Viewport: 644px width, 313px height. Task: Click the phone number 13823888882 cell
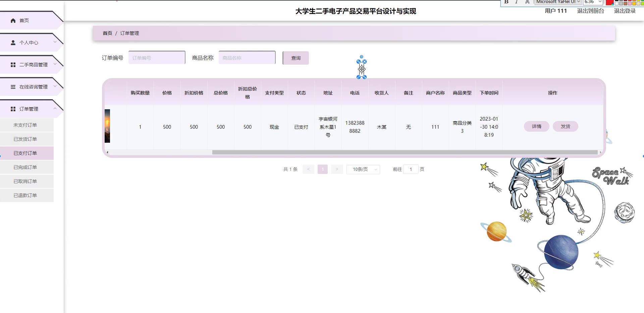[x=355, y=127]
